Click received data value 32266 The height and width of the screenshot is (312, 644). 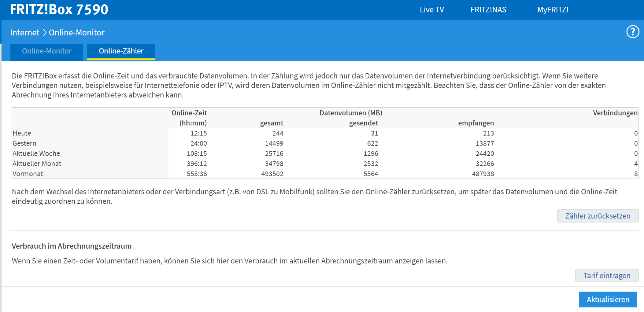click(x=485, y=163)
